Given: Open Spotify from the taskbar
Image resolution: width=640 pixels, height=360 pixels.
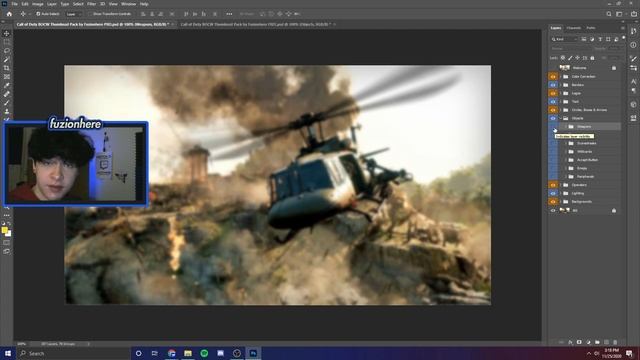Looking at the screenshot, I should pos(204,353).
